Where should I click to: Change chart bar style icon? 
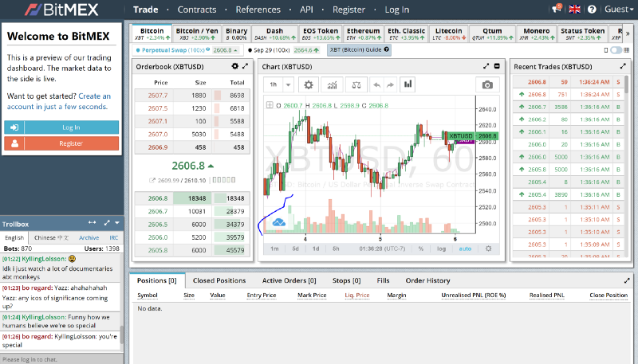408,84
